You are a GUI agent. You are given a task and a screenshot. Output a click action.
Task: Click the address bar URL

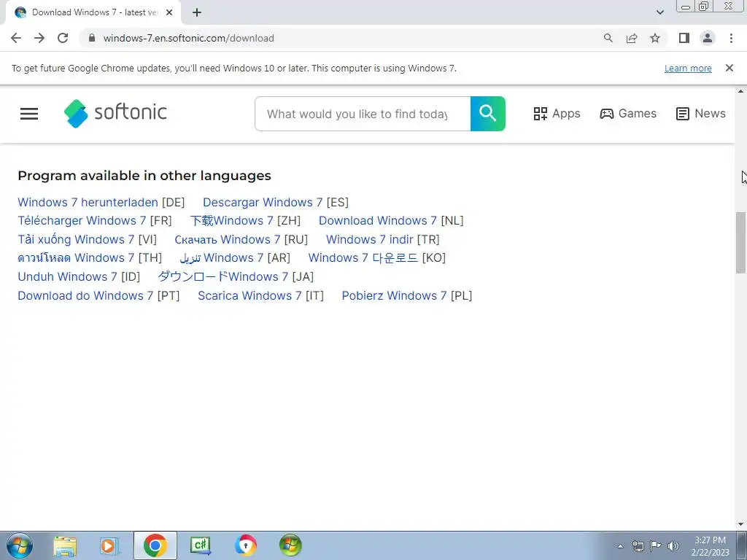pos(189,38)
